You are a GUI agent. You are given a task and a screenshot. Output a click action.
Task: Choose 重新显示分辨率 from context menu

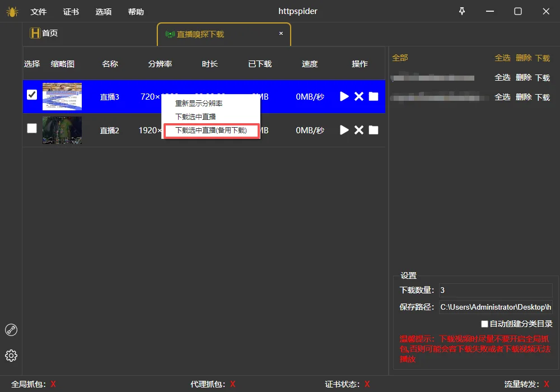(199, 103)
